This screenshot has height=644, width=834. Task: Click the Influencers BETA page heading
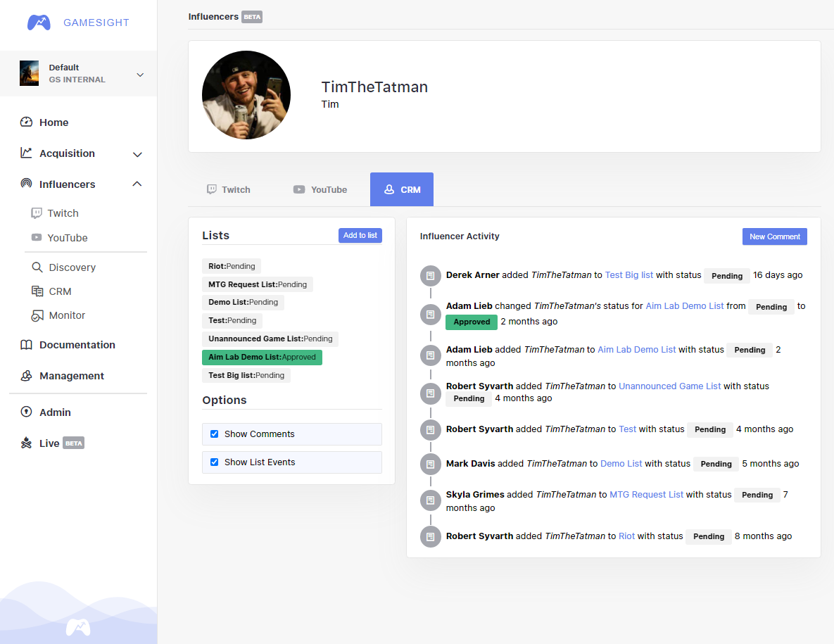225,16
